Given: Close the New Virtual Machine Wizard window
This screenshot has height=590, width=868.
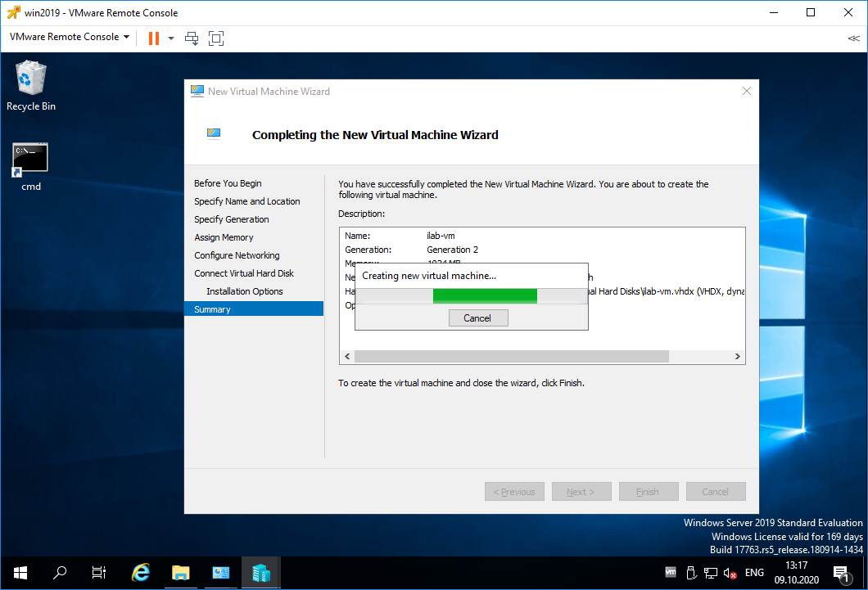Looking at the screenshot, I should click(x=746, y=91).
